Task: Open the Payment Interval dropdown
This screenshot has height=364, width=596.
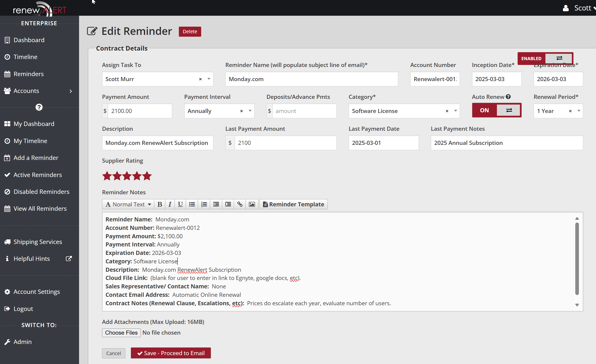Action: (250, 111)
